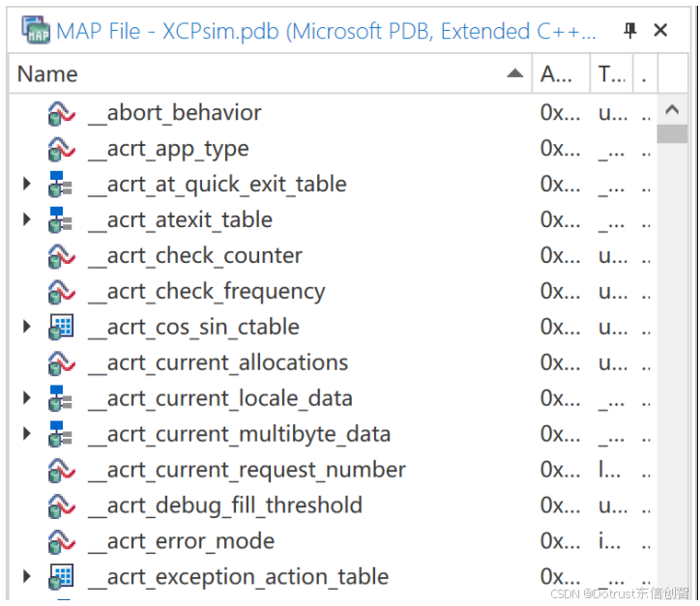This screenshot has width=700, height=606.
Task: Click the signal icon of __acrt_debug_fill_threshold
Action: pos(61,506)
